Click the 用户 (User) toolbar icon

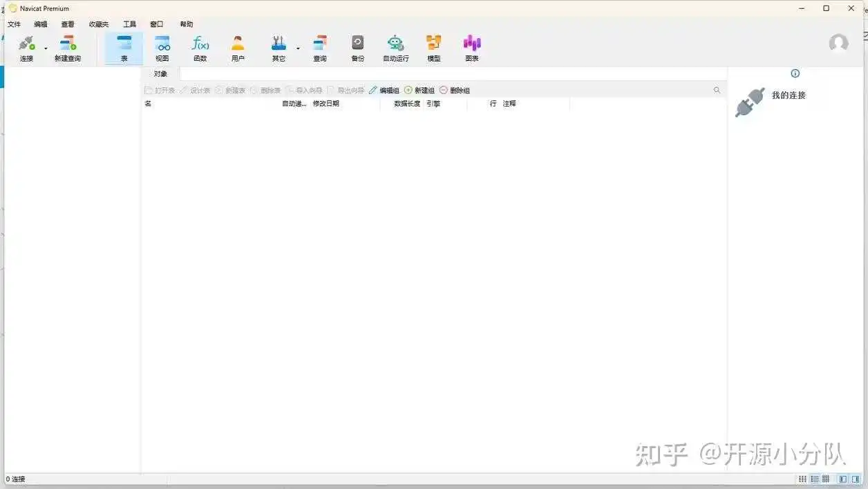coord(238,48)
